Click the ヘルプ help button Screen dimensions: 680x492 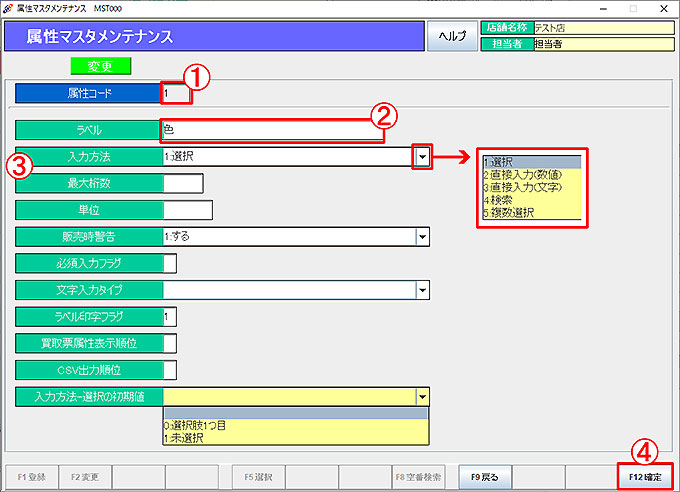click(452, 36)
